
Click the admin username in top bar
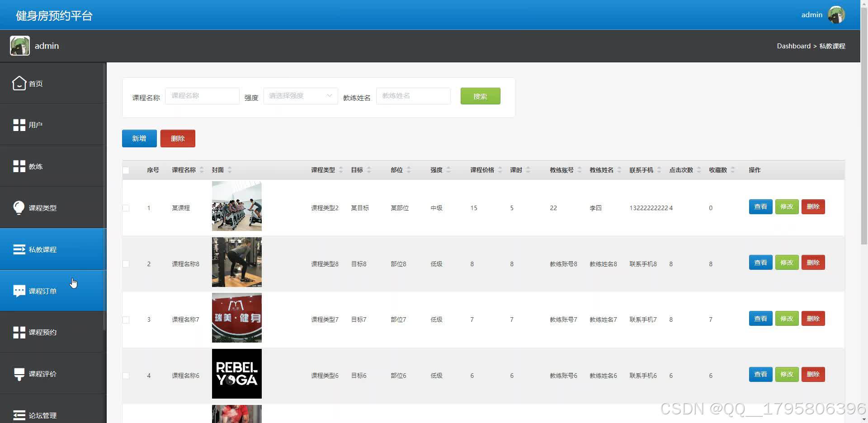[x=811, y=15]
